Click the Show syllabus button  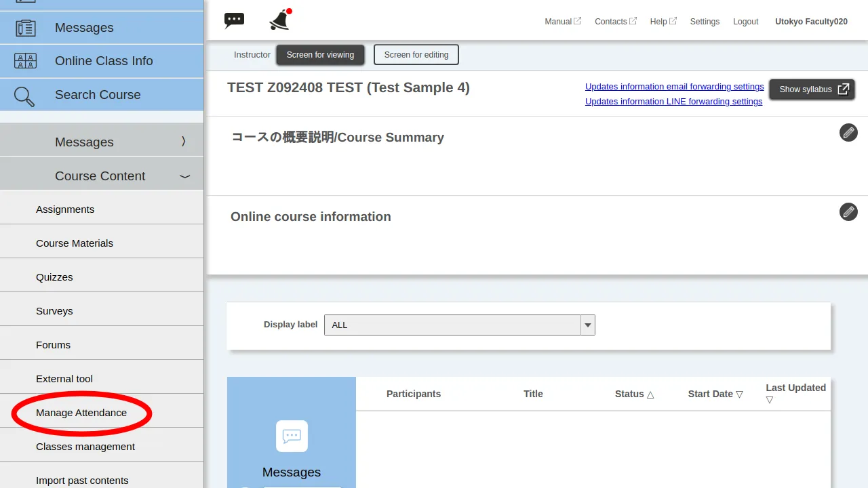click(812, 89)
